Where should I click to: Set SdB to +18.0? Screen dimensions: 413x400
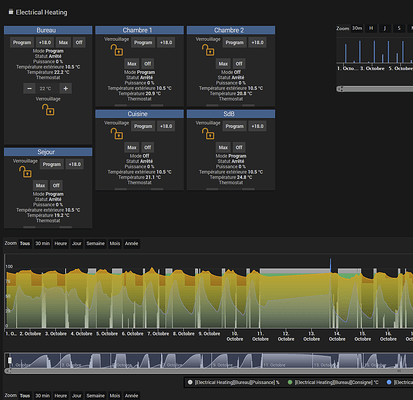[257, 126]
